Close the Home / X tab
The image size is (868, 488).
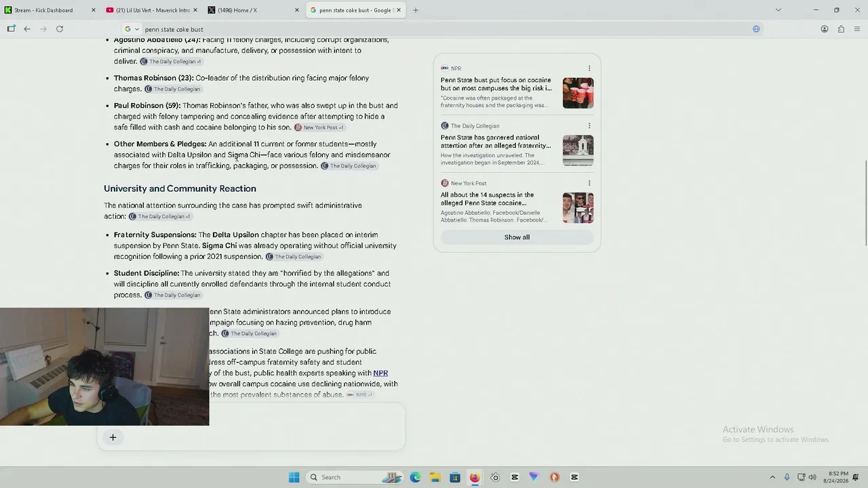click(x=297, y=10)
